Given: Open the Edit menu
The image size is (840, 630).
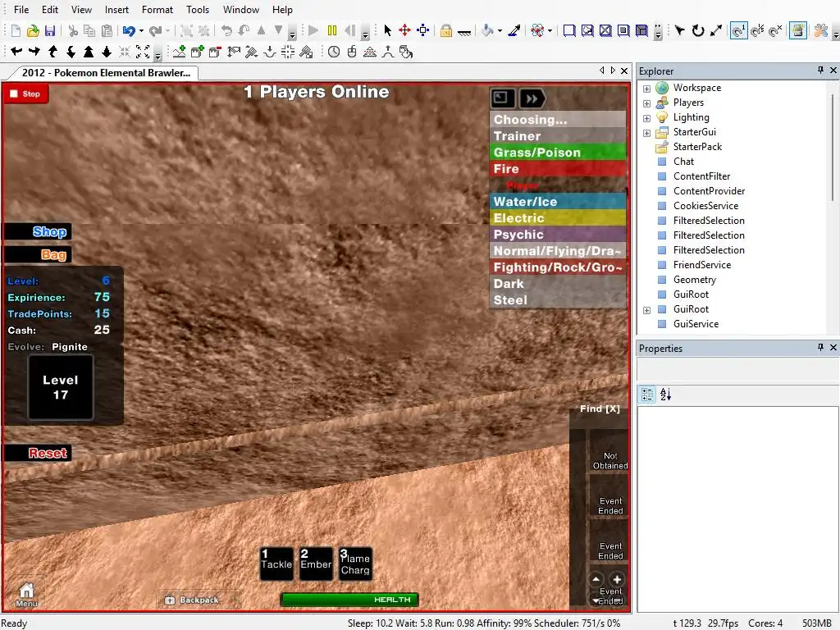Looking at the screenshot, I should click(50, 10).
